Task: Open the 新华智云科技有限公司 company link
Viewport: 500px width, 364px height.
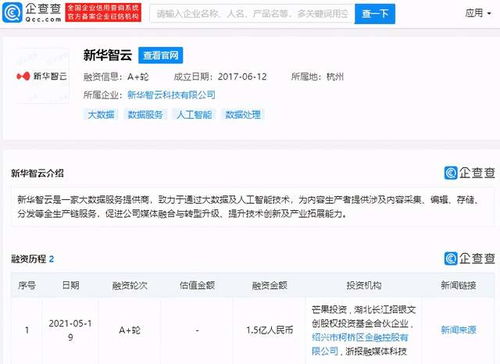Action: pyautogui.click(x=171, y=95)
